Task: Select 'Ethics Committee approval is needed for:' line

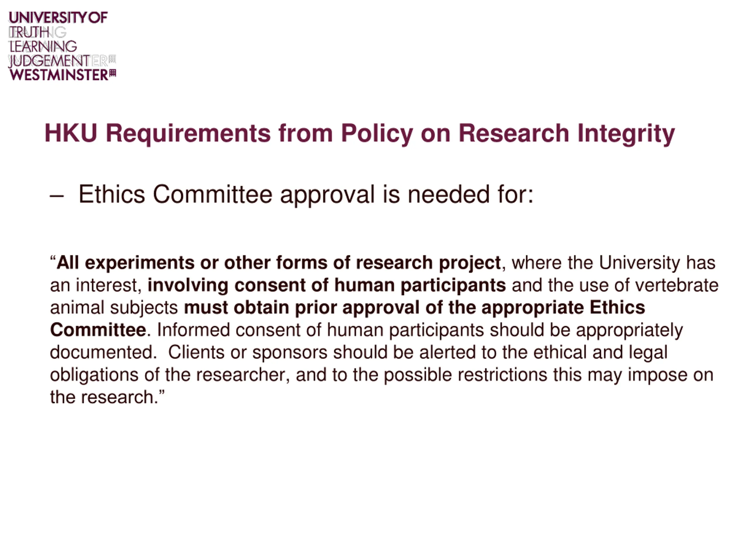Action: click(x=306, y=195)
